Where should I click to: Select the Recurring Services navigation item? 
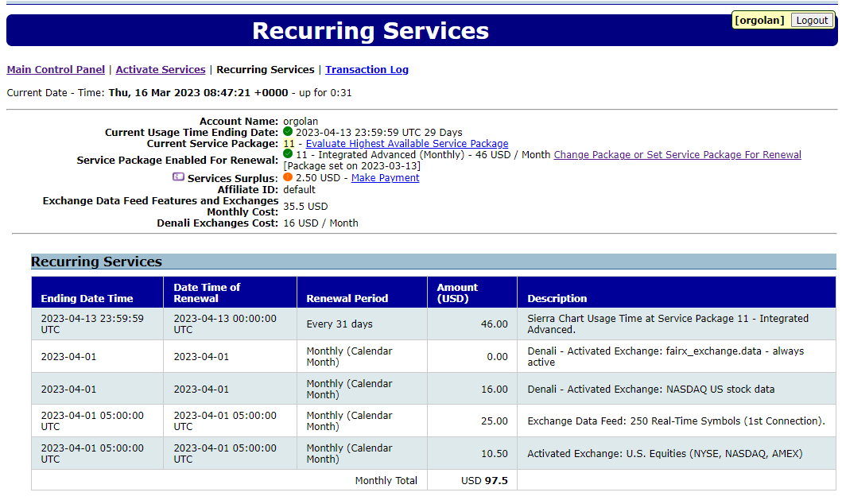point(266,70)
